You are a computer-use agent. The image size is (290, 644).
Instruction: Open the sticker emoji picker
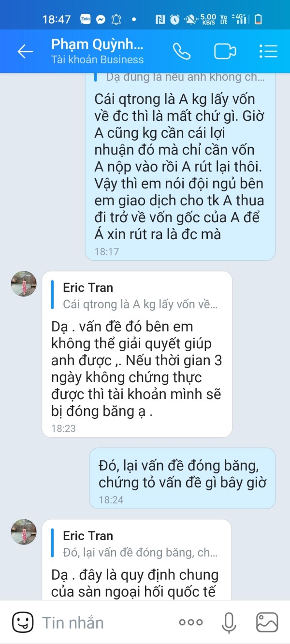coord(23,622)
